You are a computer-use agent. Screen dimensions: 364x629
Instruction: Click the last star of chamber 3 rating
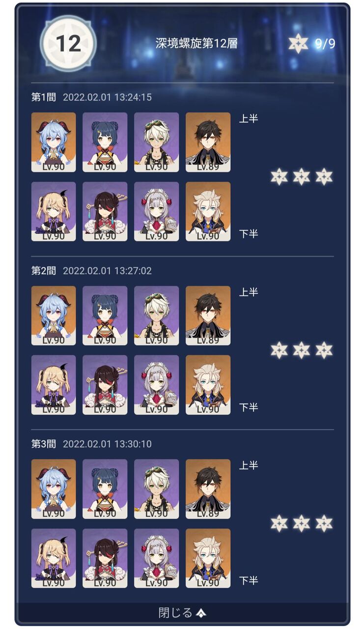tap(324, 523)
